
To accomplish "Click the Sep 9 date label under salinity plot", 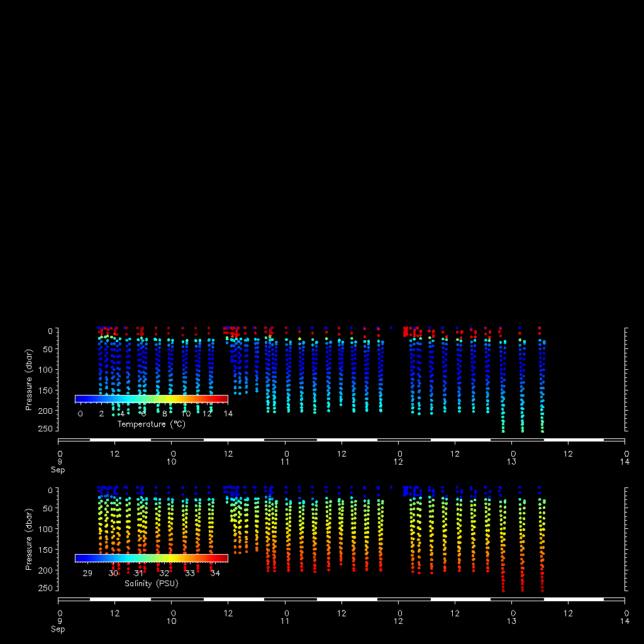I will click(58, 625).
